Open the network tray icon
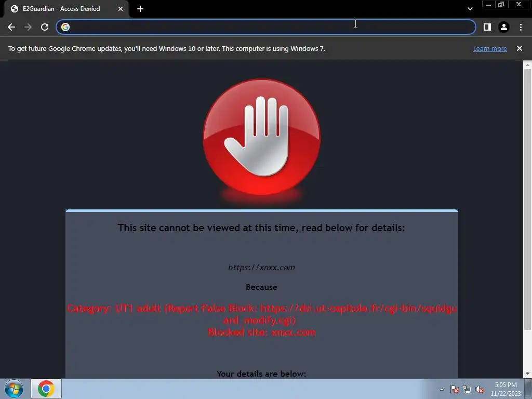This screenshot has height=399, width=532. 467,390
